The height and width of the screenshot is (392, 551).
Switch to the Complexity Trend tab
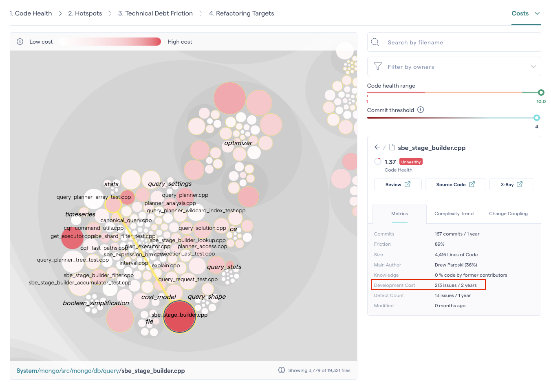coord(454,213)
